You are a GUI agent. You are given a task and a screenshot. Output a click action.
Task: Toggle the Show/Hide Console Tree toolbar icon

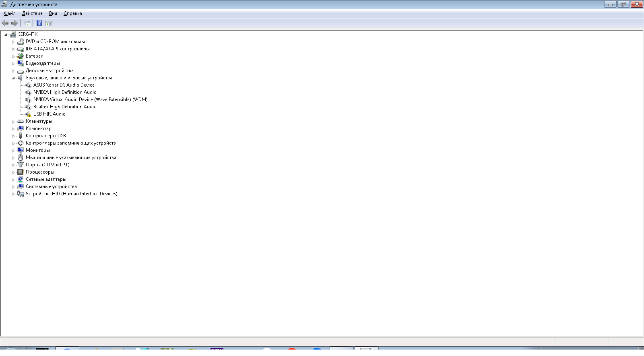[x=27, y=23]
